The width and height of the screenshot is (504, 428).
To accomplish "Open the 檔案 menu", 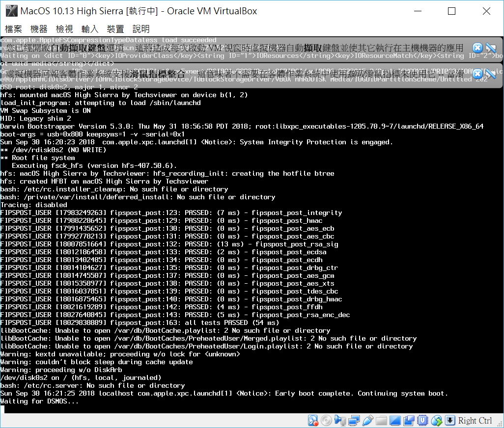I will point(13,29).
